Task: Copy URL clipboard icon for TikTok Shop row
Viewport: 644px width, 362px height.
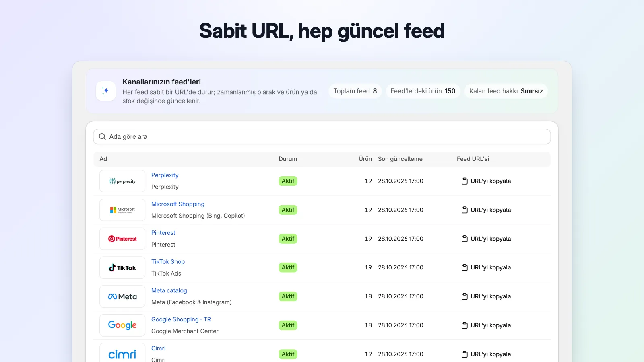Action: (464, 268)
